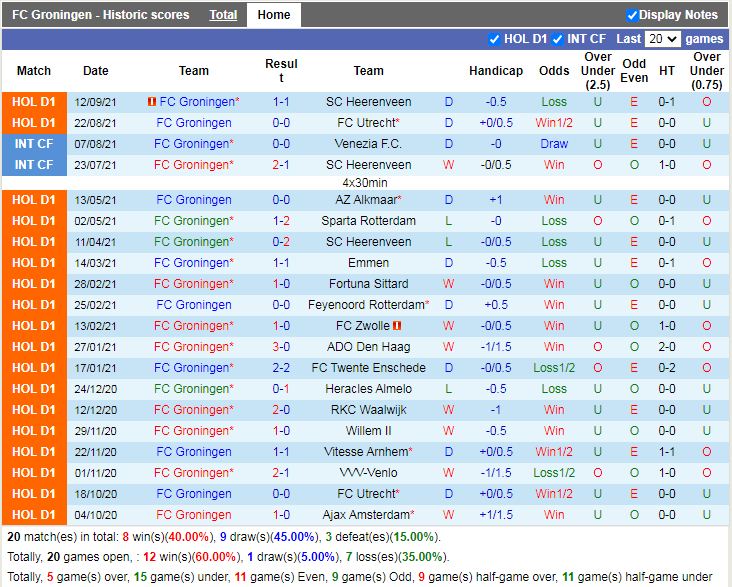Switch to the Total tab
Screen dimensions: 732x587
point(223,15)
